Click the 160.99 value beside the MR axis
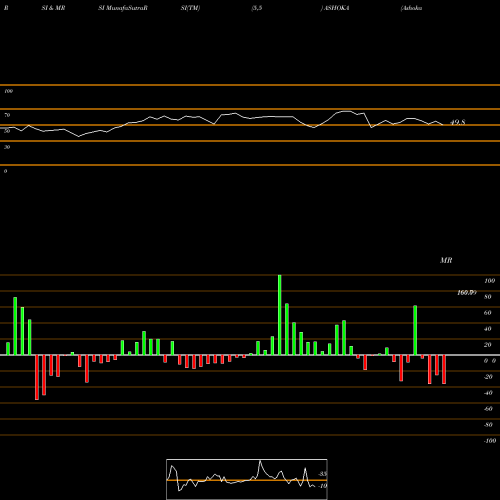500x500 pixels. coord(467,293)
